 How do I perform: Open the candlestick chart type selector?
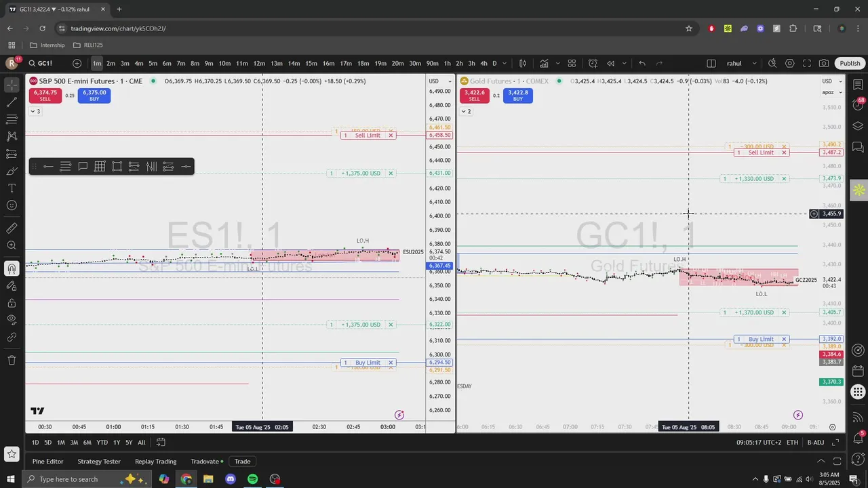point(523,63)
